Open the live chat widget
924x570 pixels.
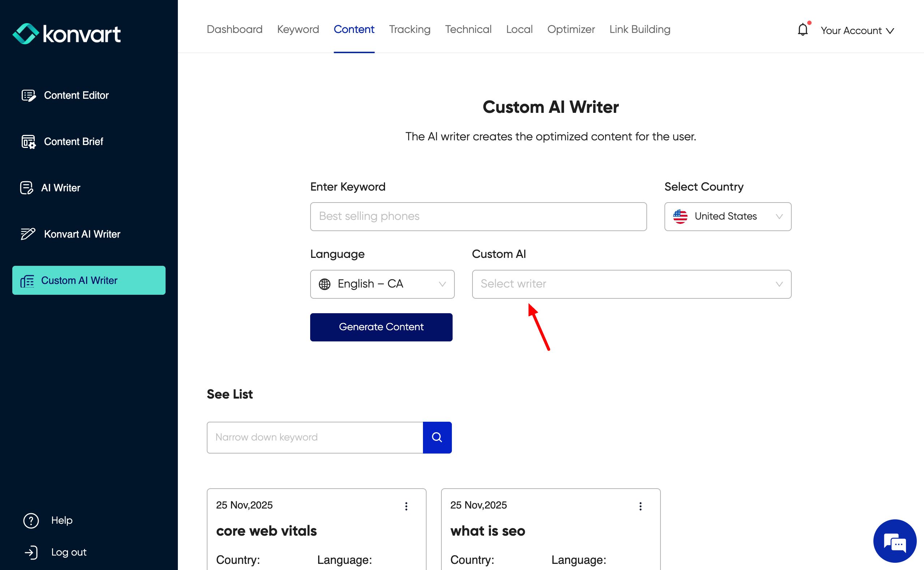click(x=894, y=541)
